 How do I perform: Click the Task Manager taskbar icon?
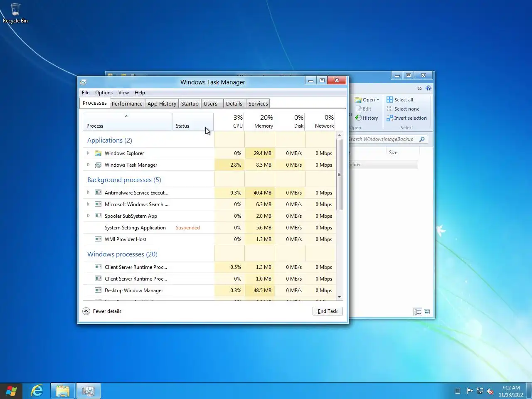tap(88, 391)
